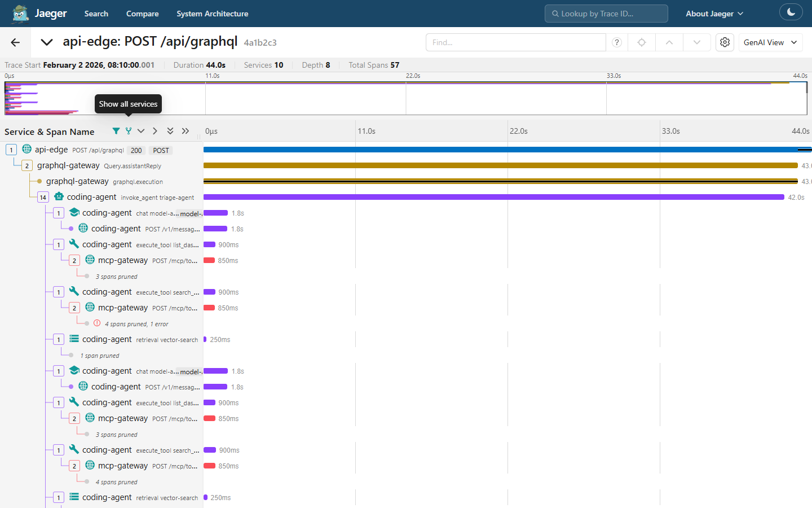Toggle dark mode with the moon switch
Viewport: 812px width, 508px height.
791,12
